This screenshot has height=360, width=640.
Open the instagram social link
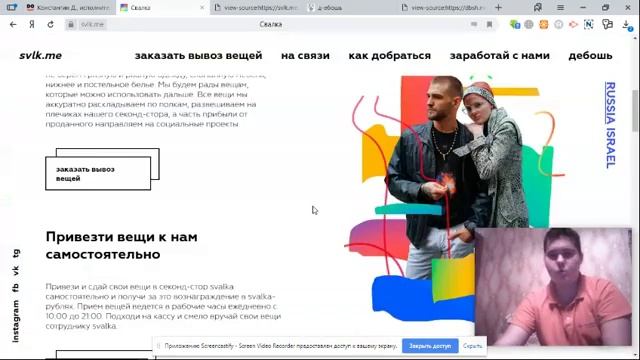(x=16, y=321)
